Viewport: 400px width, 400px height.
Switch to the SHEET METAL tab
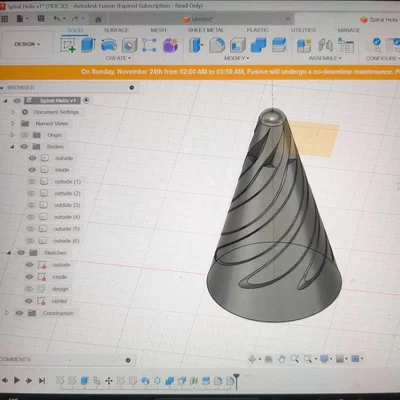206,30
